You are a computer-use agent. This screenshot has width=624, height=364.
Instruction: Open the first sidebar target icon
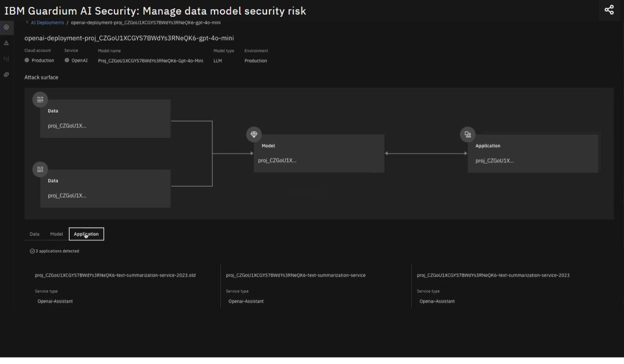point(6,27)
